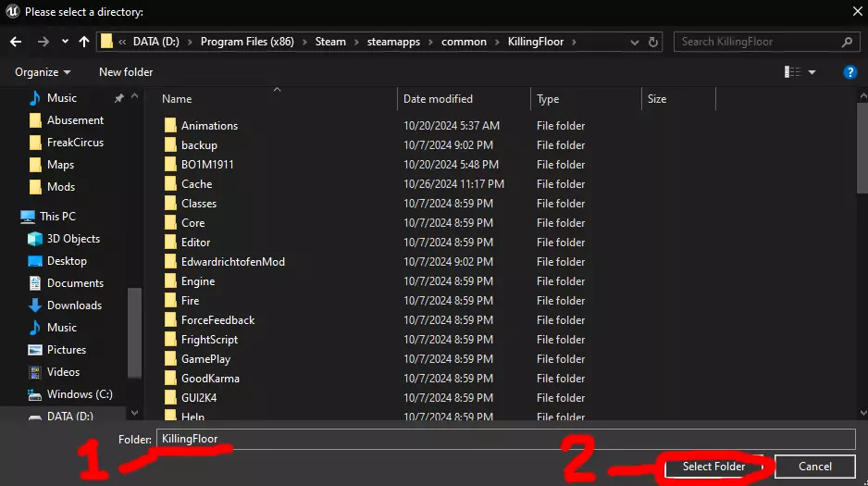Viewport: 868px width, 486px height.
Task: Open 3D Objects in sidebar
Action: click(73, 239)
